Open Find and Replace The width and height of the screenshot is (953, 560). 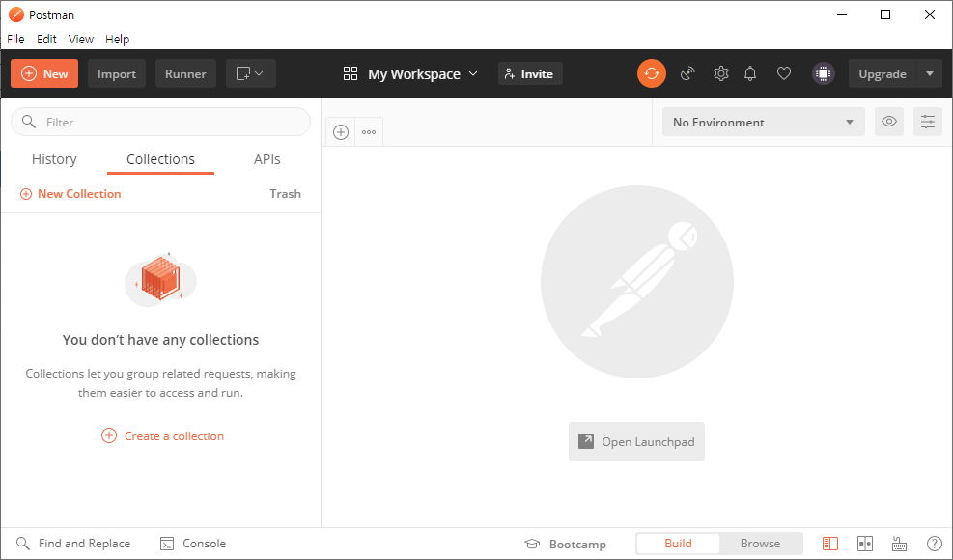click(73, 544)
